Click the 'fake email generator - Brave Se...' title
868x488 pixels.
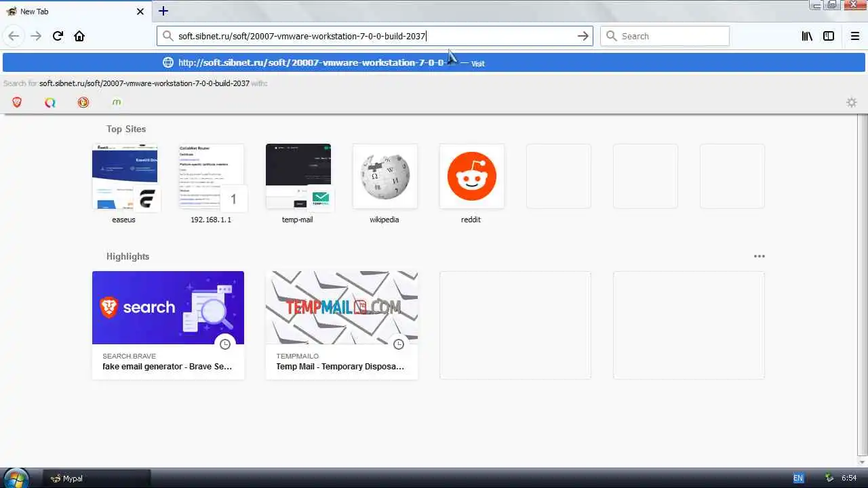click(x=167, y=367)
